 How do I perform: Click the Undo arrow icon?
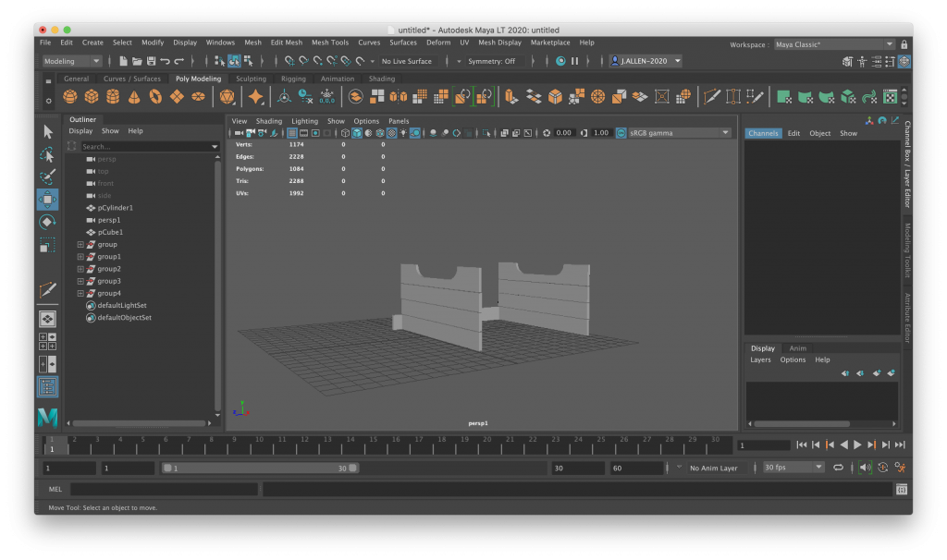coord(165,61)
